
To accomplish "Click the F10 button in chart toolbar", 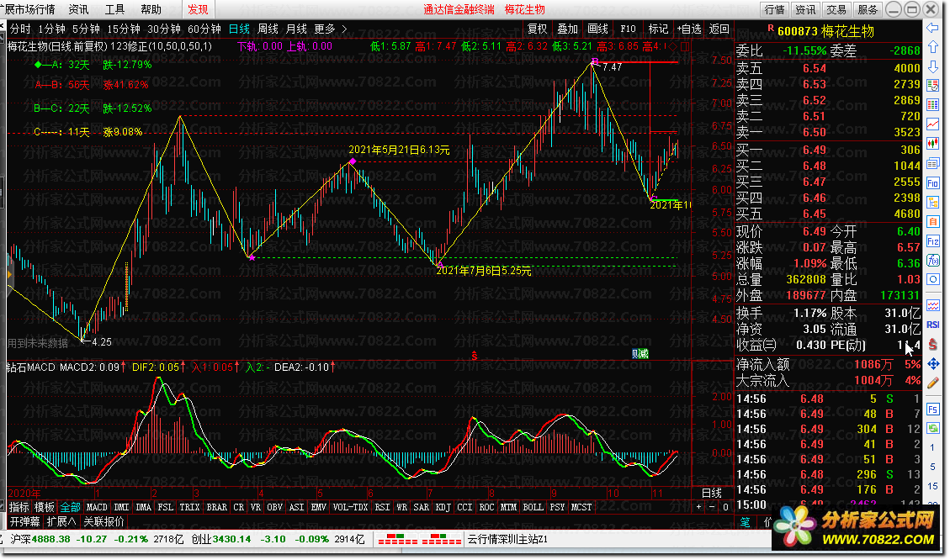I will [629, 29].
